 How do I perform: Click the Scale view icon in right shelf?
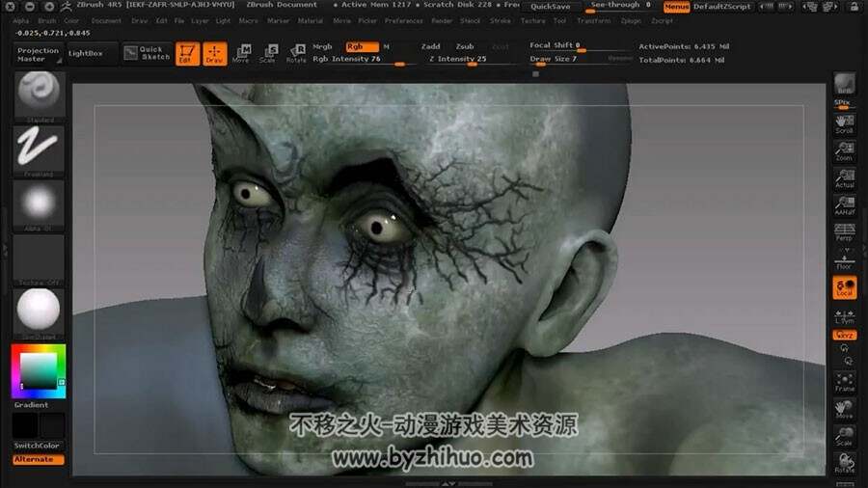coord(844,436)
